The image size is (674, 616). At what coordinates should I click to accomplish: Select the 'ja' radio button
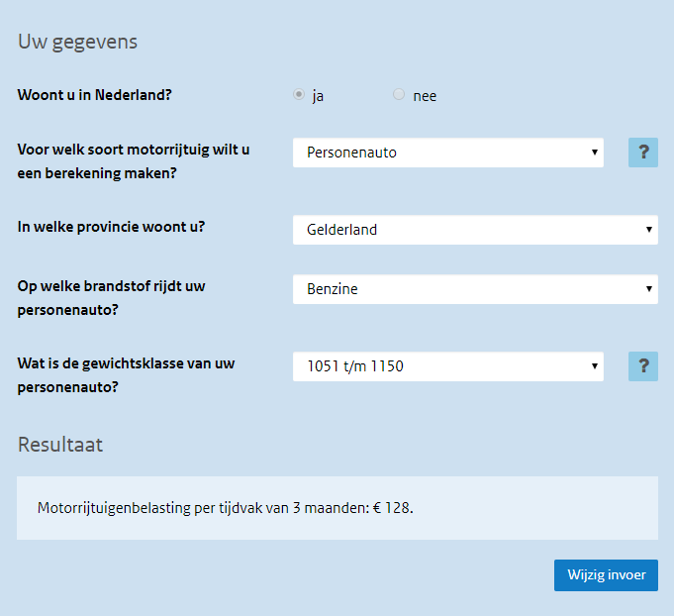coord(299,95)
